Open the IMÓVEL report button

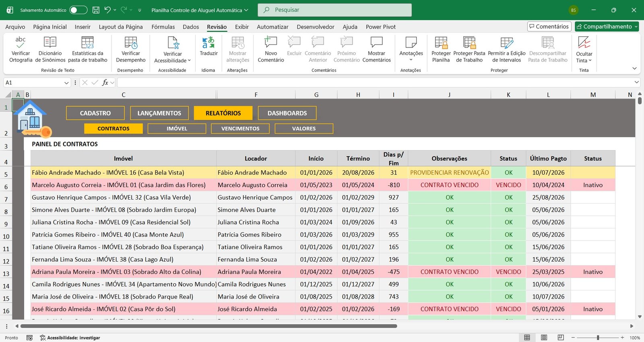click(177, 128)
